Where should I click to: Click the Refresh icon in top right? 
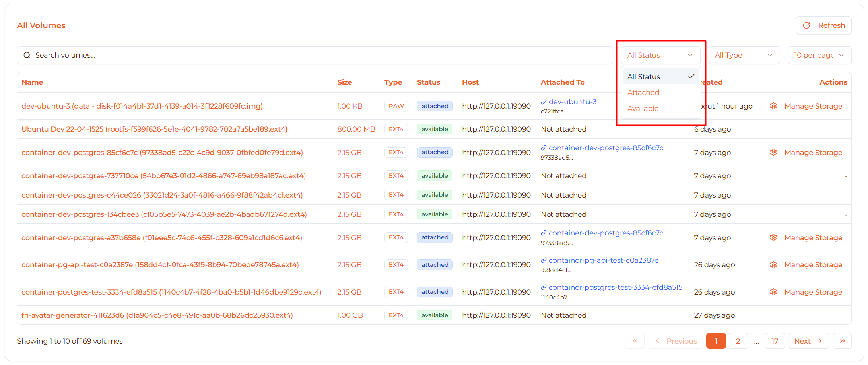pyautogui.click(x=807, y=25)
